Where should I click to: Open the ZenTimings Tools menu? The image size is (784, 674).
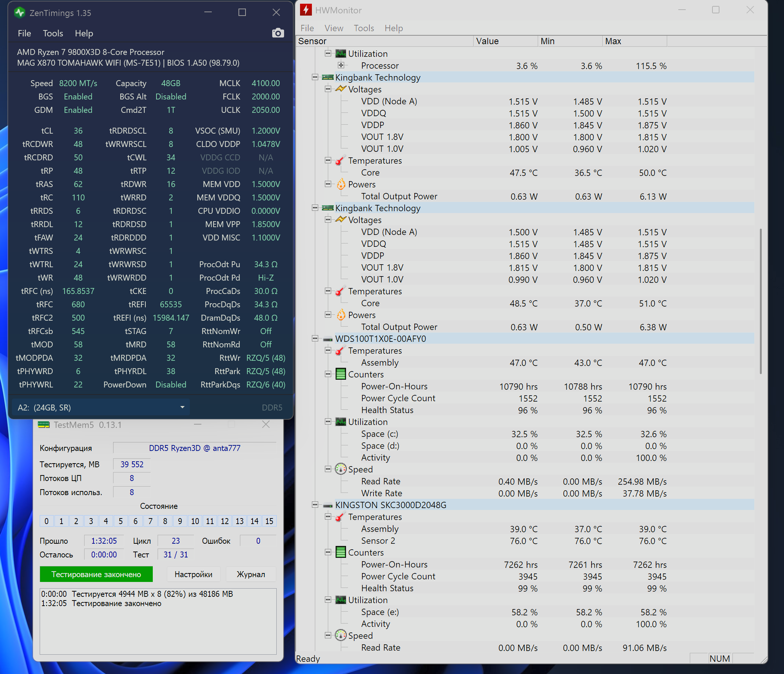53,33
